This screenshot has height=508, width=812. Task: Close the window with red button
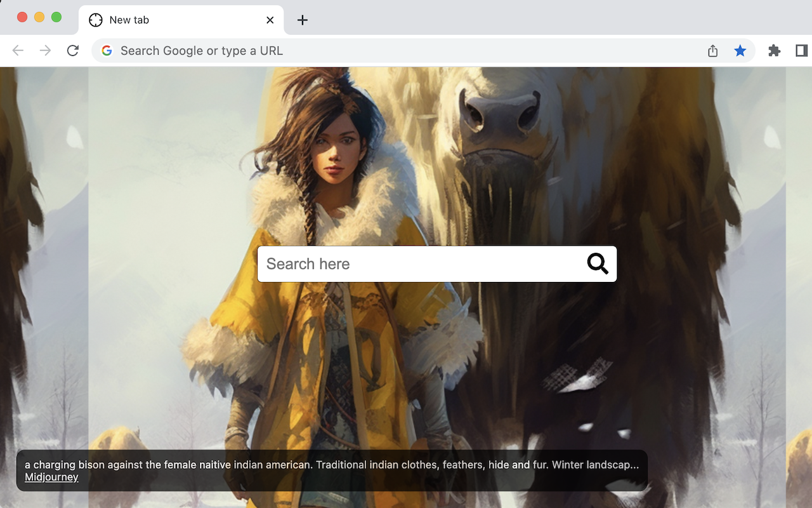[22, 17]
